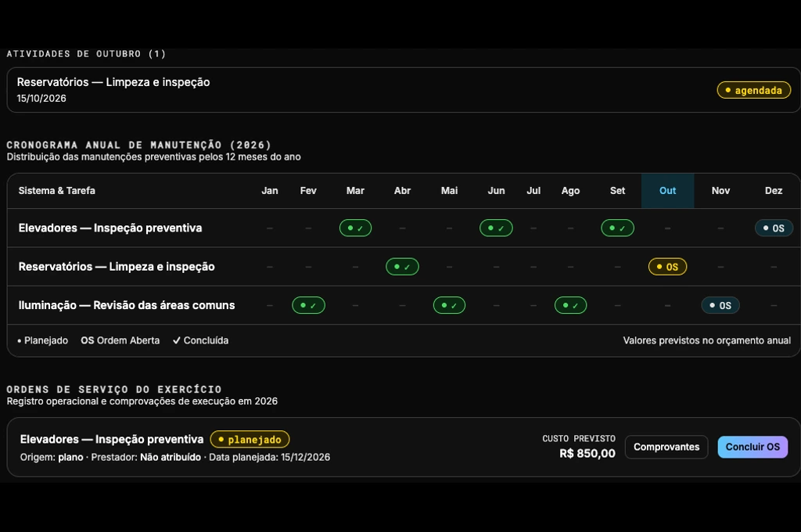Click the planejado status badge
This screenshot has height=532, width=801.
250,440
